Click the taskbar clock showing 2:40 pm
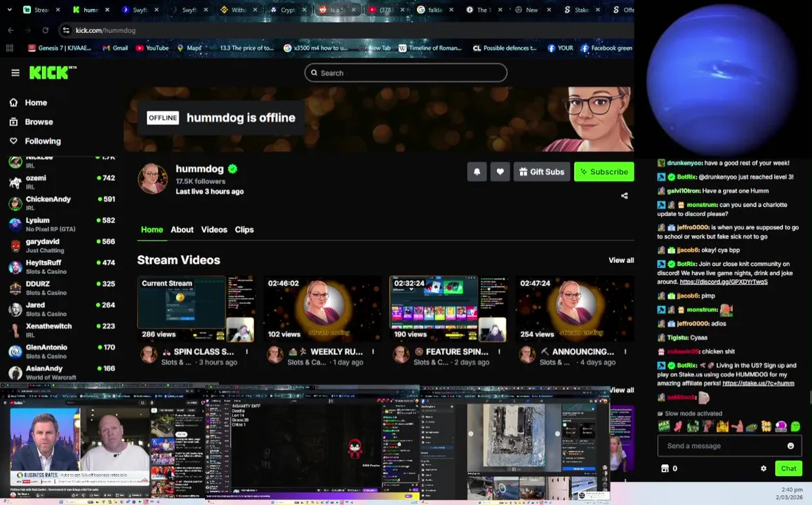 792,489
